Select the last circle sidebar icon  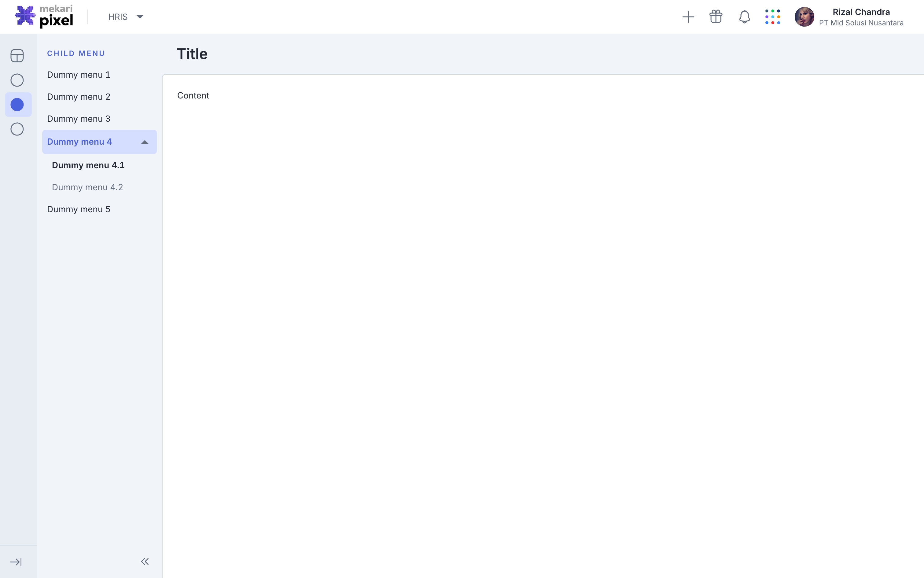[17, 129]
